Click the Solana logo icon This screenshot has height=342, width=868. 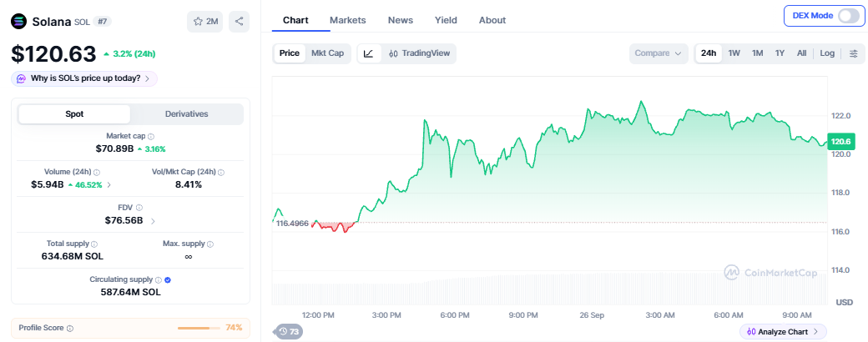pyautogui.click(x=19, y=22)
